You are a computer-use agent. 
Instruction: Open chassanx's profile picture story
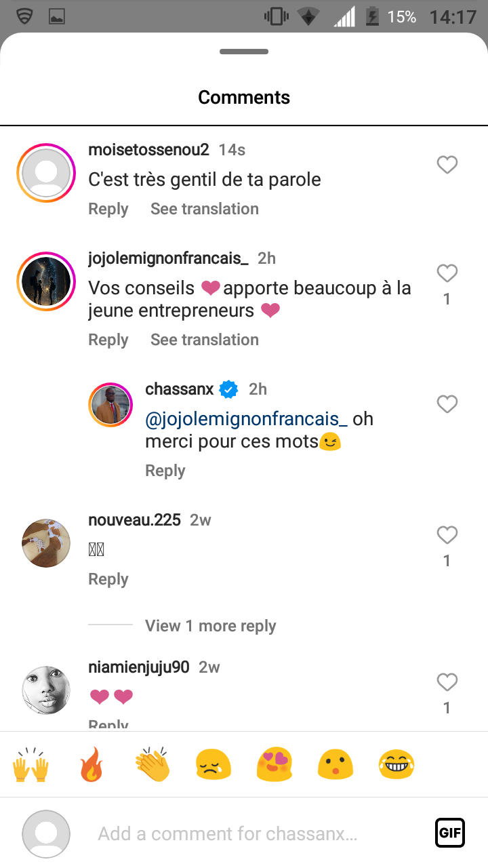(110, 406)
